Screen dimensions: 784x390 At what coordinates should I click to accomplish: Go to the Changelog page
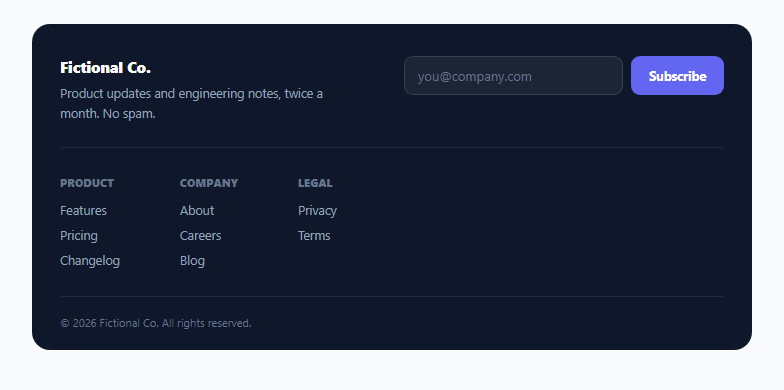click(x=90, y=260)
